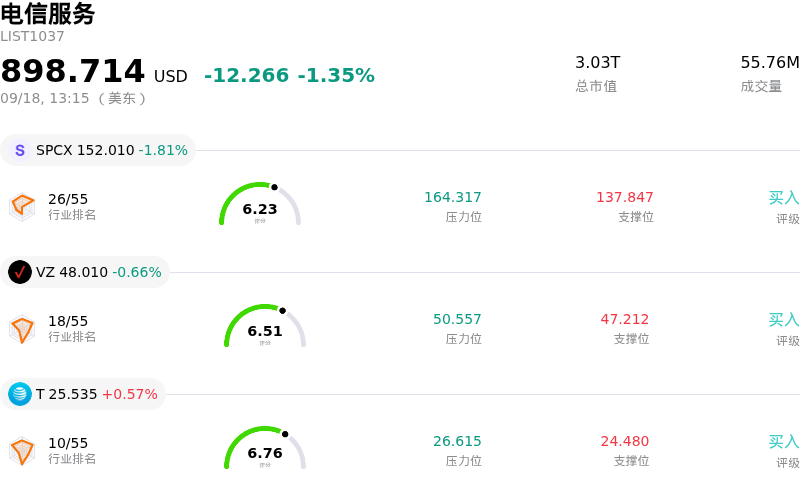Image resolution: width=800 pixels, height=488 pixels.
Task: Click the 6.51 score gauge for VZ
Action: [265, 326]
